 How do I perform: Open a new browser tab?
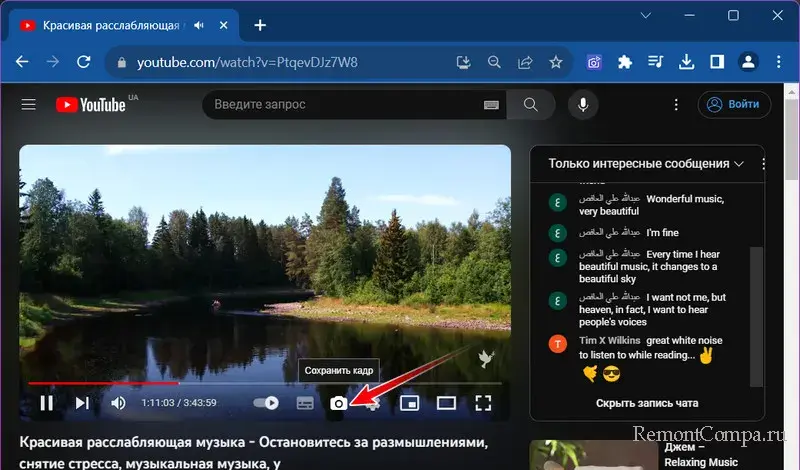point(260,25)
